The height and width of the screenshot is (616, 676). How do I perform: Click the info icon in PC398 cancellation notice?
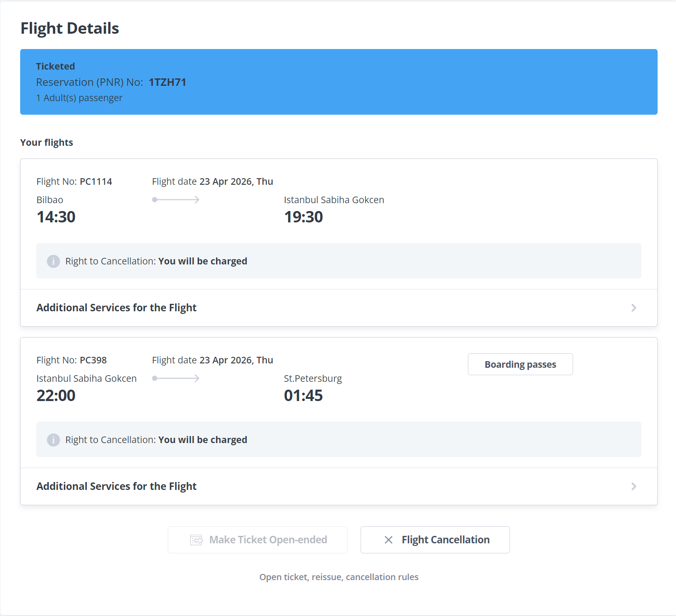(53, 440)
